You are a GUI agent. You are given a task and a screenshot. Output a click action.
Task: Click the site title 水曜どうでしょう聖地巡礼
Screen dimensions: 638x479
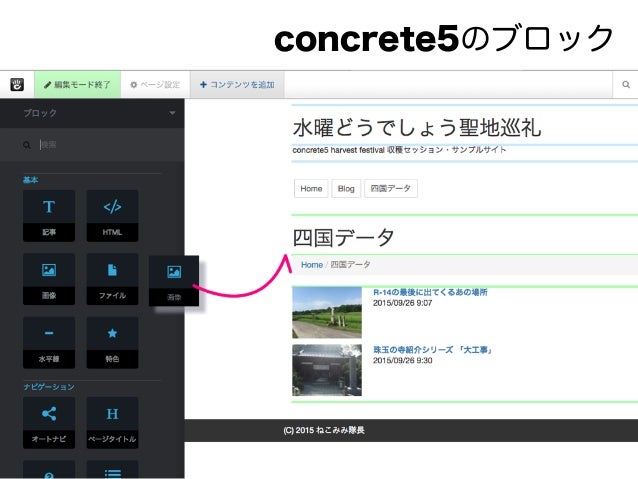pyautogui.click(x=417, y=127)
